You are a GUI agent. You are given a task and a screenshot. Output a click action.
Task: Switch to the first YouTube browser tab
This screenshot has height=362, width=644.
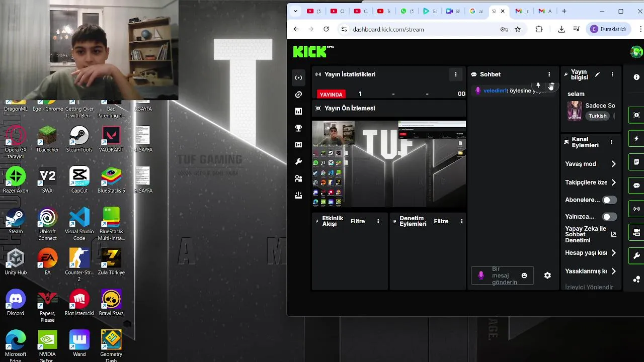pos(313,11)
